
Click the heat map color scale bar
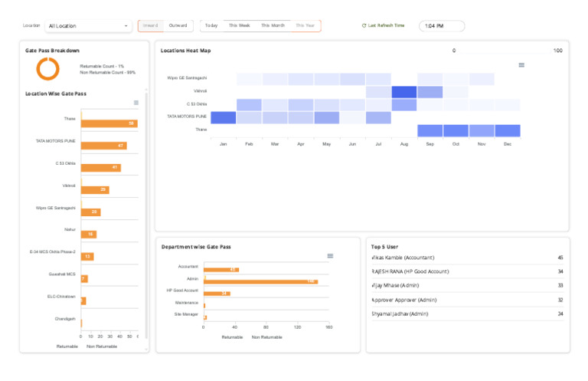505,51
